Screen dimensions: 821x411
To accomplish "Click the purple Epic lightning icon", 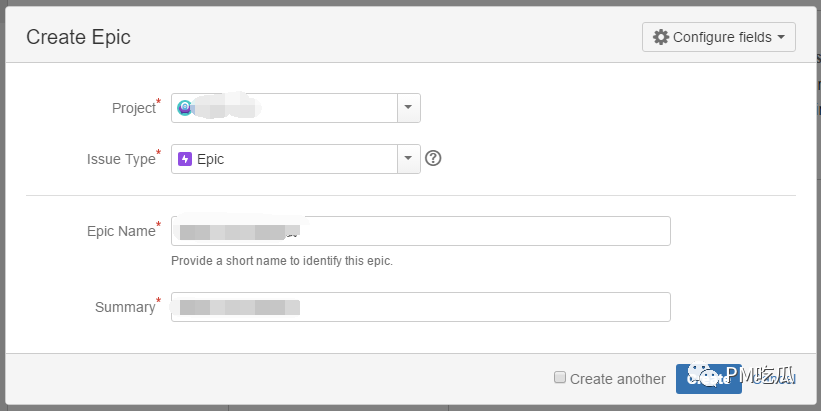I will click(x=185, y=159).
